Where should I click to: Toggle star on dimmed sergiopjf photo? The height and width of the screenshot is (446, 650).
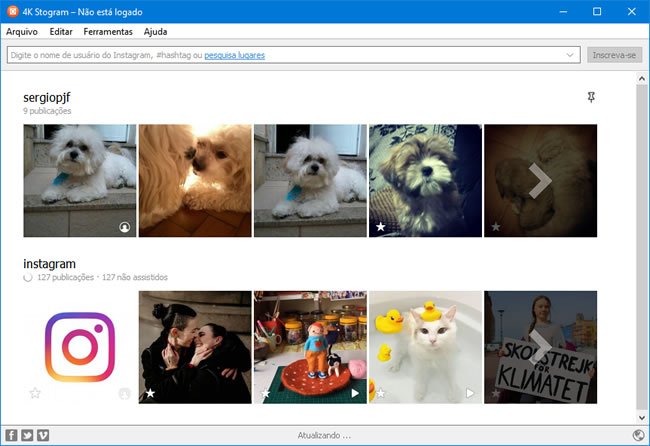point(496,227)
